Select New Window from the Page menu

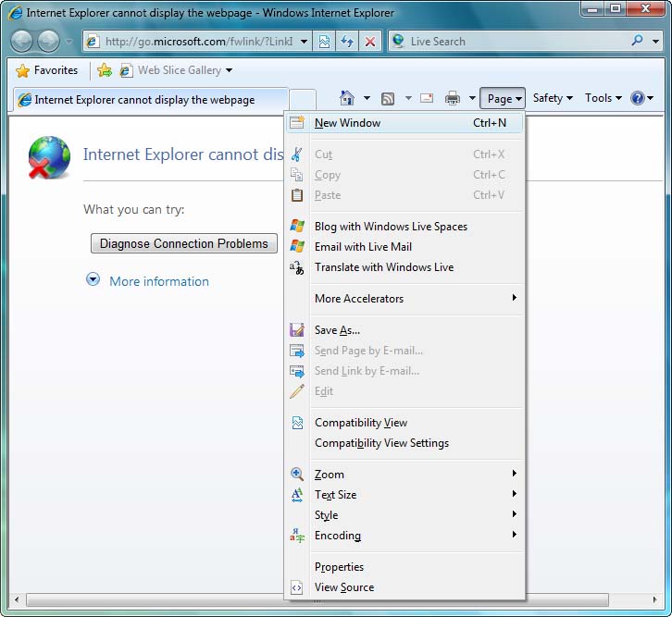coord(347,123)
